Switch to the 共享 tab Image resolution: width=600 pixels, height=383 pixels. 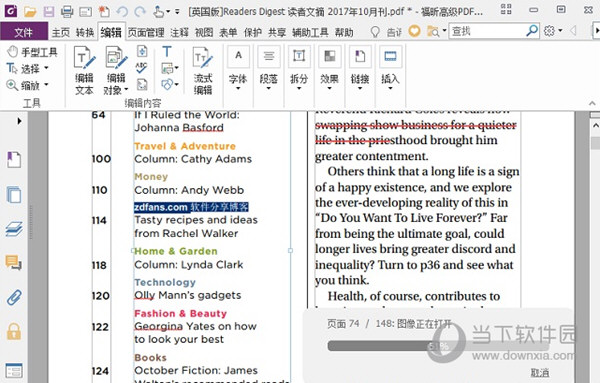(x=277, y=33)
